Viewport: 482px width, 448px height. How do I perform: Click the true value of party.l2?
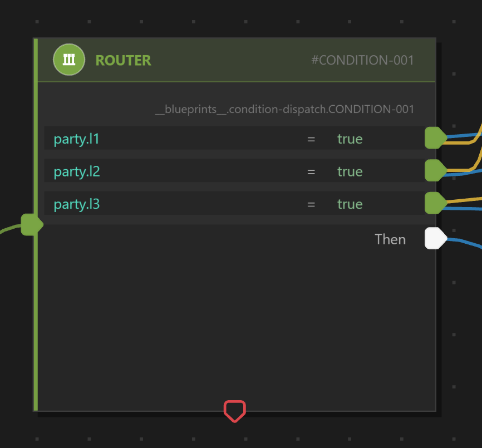pyautogui.click(x=350, y=172)
